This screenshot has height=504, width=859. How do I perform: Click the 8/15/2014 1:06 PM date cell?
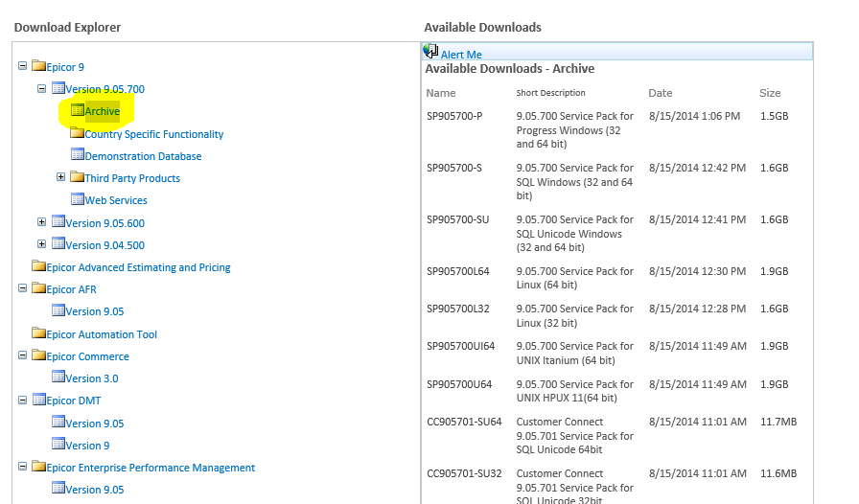694,116
